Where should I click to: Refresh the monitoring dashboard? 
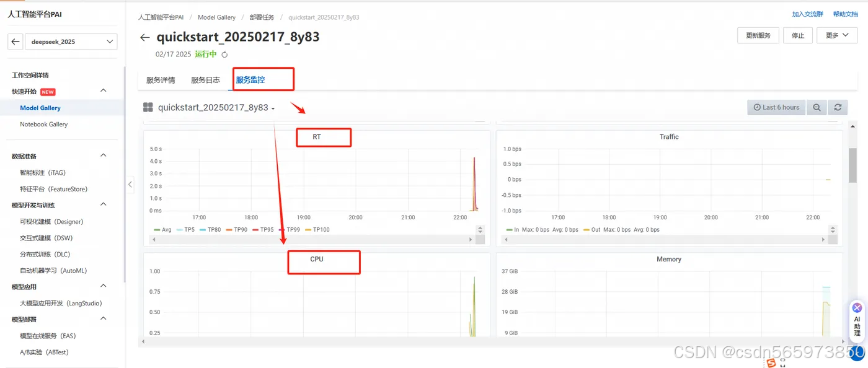(838, 107)
